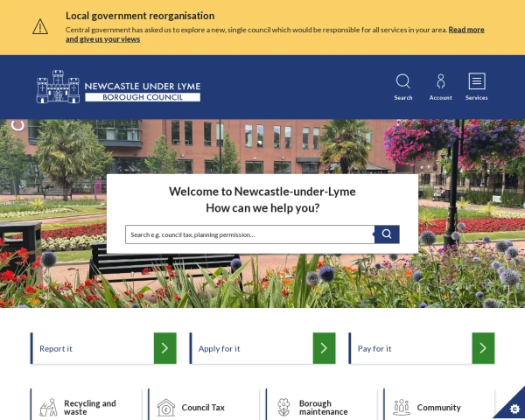Submit search with the blue magnifier button

(x=387, y=234)
